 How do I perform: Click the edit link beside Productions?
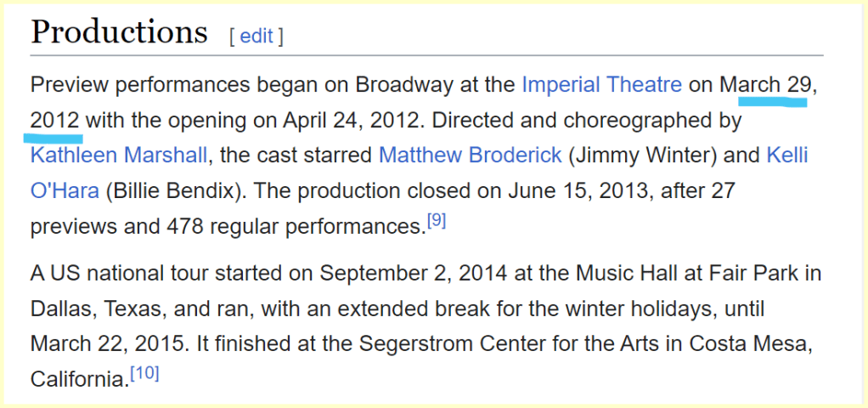coord(256,36)
